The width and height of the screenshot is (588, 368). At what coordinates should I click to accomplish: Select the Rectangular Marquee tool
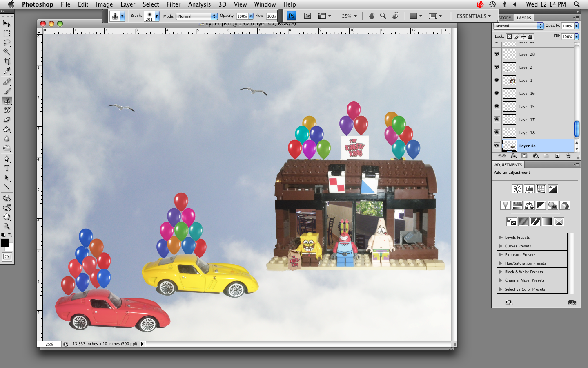click(7, 33)
